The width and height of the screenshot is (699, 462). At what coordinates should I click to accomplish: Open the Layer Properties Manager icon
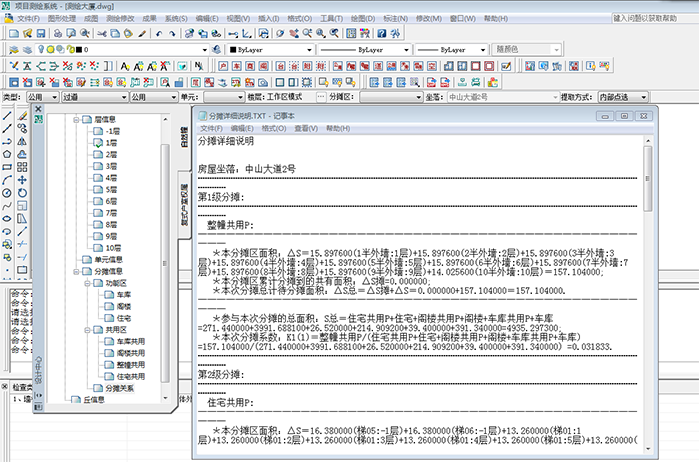tap(14, 50)
